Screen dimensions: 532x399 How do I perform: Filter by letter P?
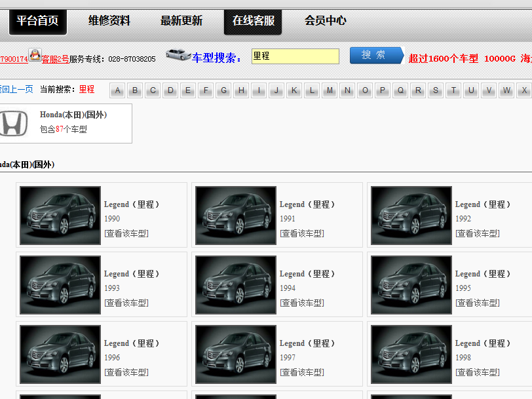383,90
